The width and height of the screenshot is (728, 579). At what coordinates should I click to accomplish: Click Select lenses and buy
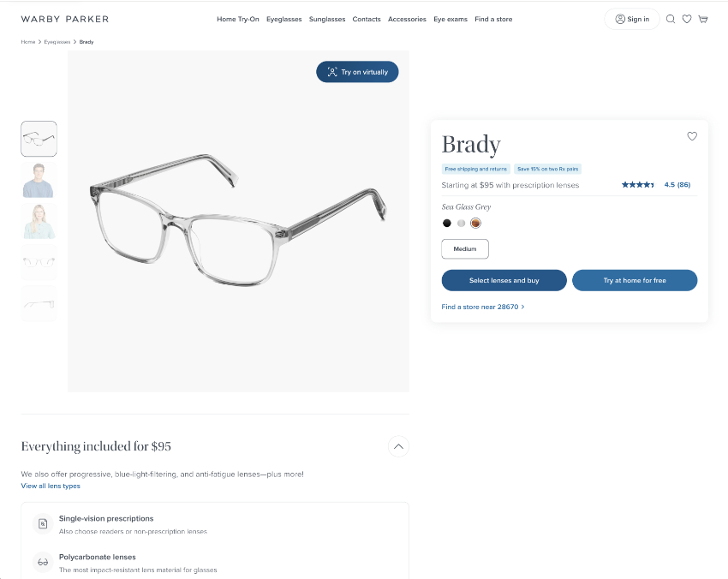[x=504, y=280]
